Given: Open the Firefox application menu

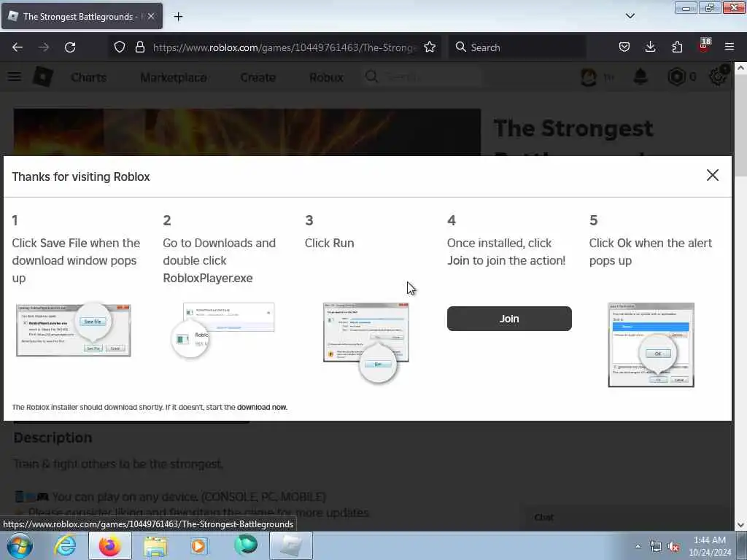Looking at the screenshot, I should coord(729,47).
